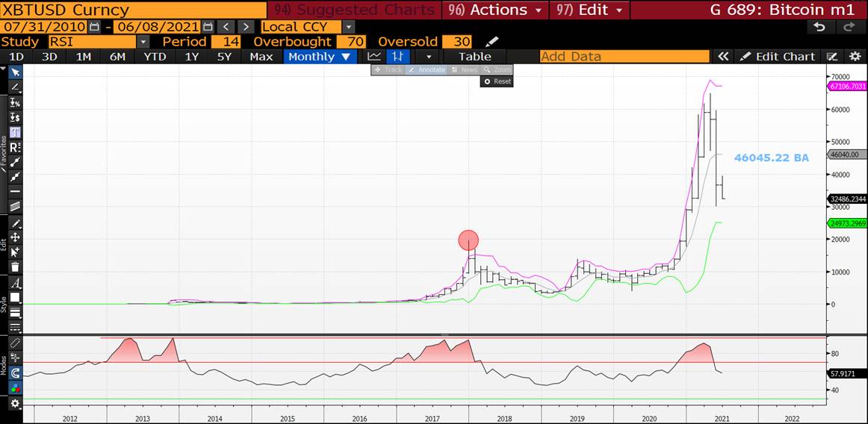Viewport: 868px width, 424px height.
Task: Select the move annotation cross-arrows tool
Action: (16, 237)
